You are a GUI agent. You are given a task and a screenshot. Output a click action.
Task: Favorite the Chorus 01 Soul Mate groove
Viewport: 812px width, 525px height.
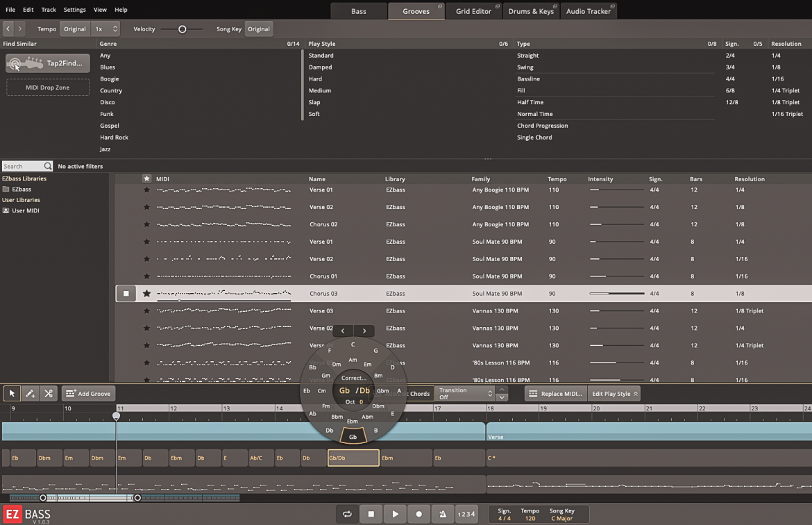[x=146, y=276]
